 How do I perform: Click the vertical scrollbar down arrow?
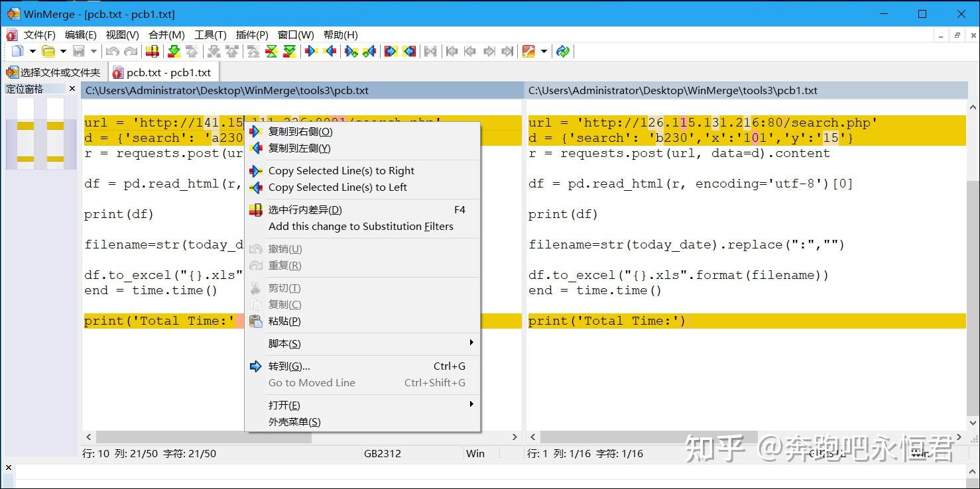[x=973, y=423]
